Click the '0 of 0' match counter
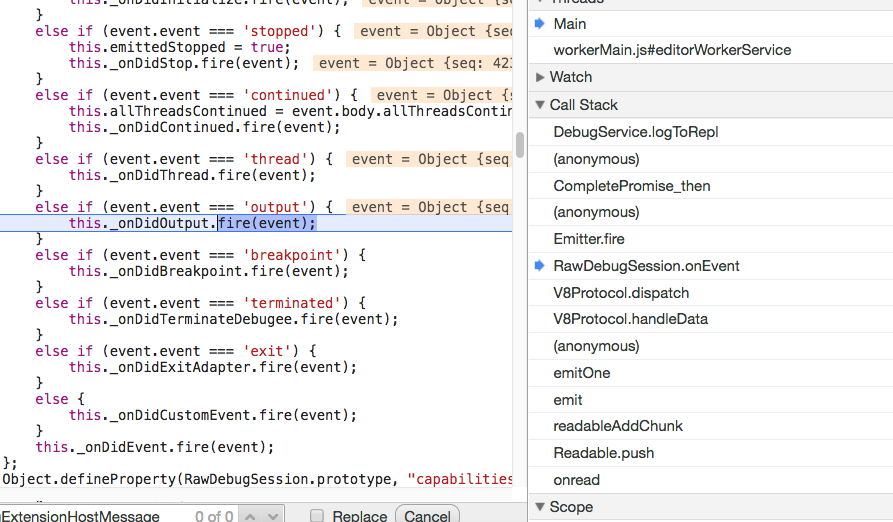Screen dimensions: 893x522 [x=214, y=516]
